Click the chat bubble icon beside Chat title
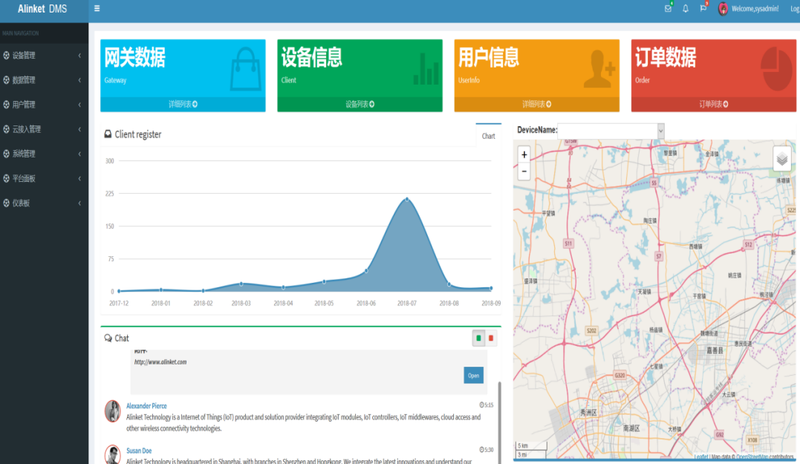Viewport: 800px width, 464px height. click(108, 338)
